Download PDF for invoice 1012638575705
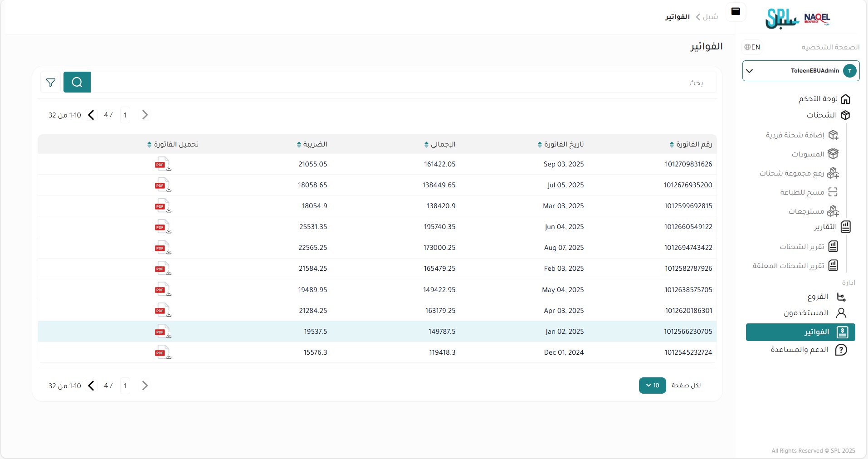 click(162, 290)
